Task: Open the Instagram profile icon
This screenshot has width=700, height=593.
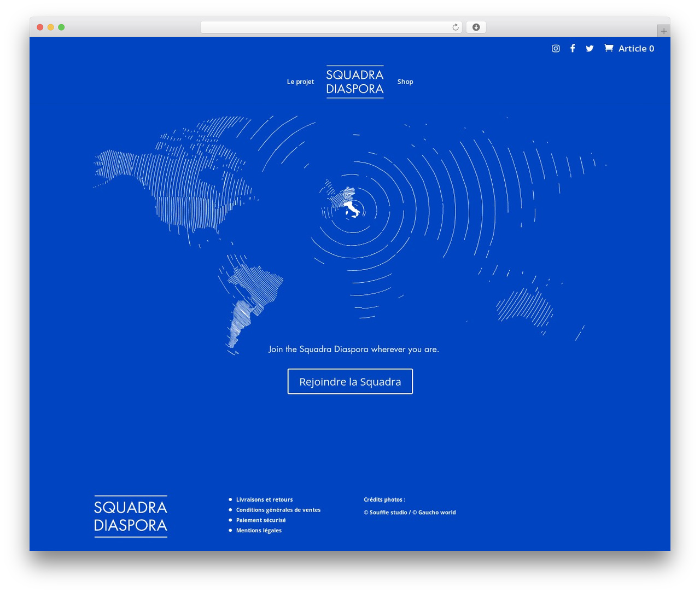Action: [556, 49]
